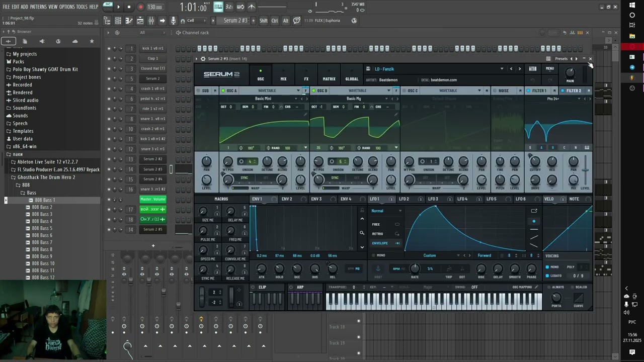Image resolution: width=644 pixels, height=362 pixels.
Task: Click the Serum 2 #3 channel button
Action: (153, 169)
